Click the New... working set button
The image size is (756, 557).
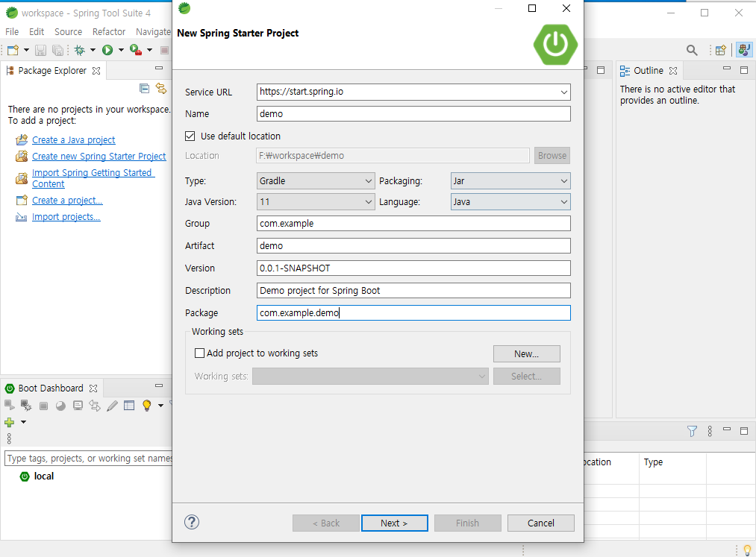pyautogui.click(x=526, y=353)
